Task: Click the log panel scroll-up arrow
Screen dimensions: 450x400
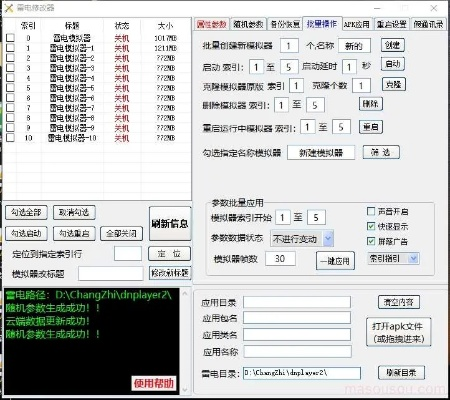Action: 185,293
